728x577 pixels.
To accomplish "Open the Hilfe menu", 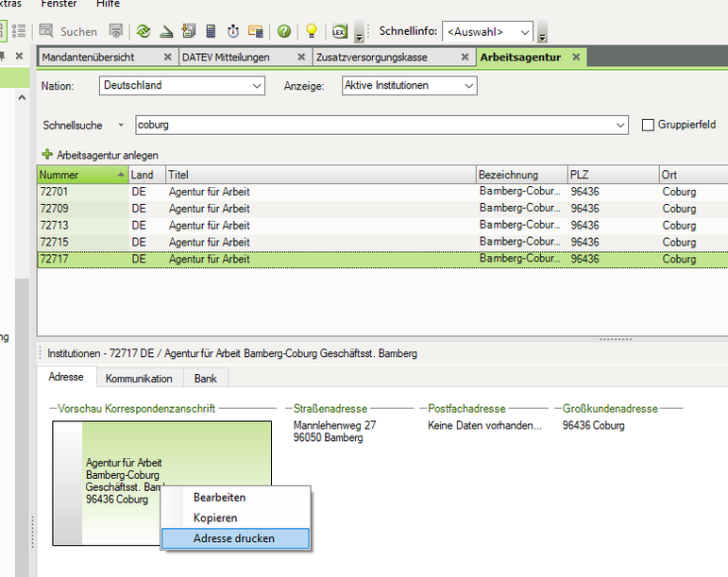I will [x=109, y=4].
